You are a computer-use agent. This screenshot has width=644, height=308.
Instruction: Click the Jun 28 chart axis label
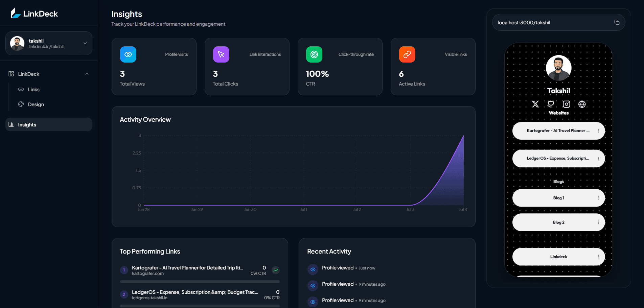pyautogui.click(x=144, y=210)
